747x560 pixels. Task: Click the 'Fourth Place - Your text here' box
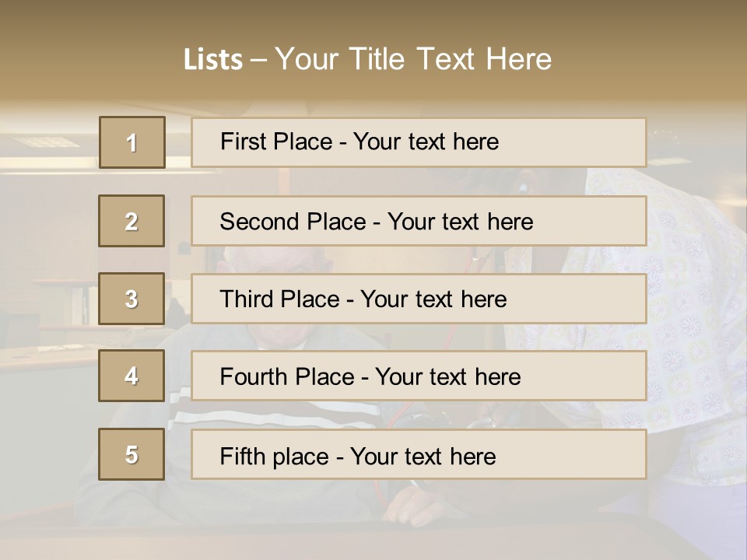click(x=419, y=376)
